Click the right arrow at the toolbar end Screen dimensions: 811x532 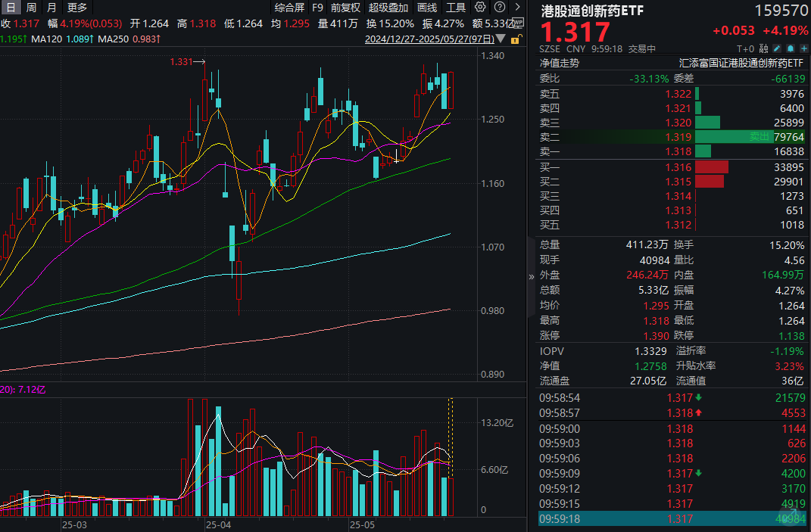click(518, 7)
